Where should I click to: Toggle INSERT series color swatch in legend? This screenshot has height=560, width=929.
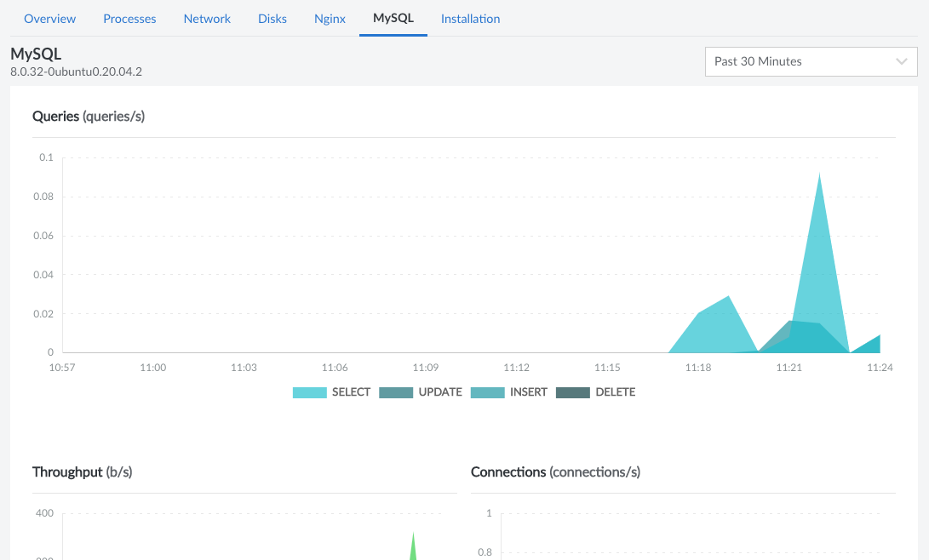(488, 392)
